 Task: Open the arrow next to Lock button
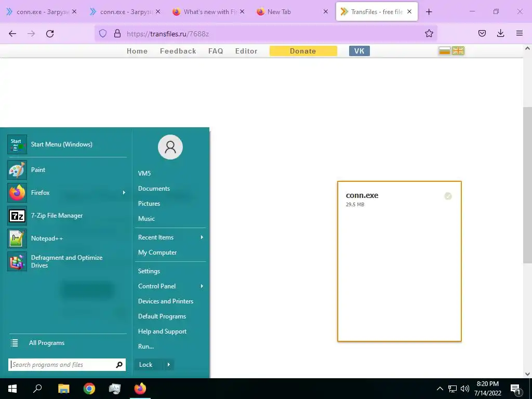tap(169, 365)
